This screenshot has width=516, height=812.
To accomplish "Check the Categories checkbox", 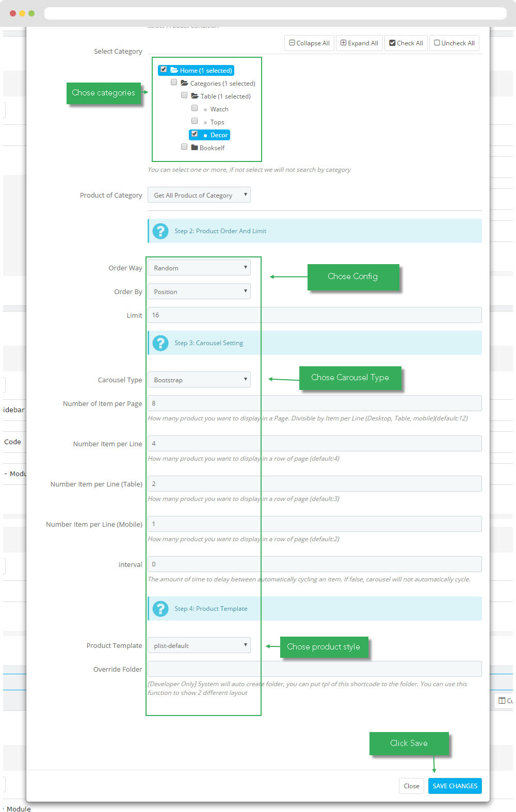I will coord(174,82).
